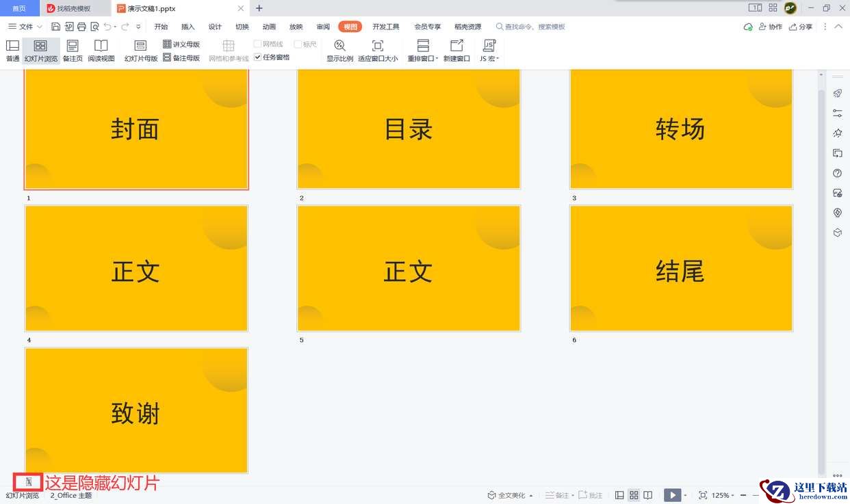The width and height of the screenshot is (850, 504).
Task: Click the save icon in quick toolbar
Action: [56, 27]
